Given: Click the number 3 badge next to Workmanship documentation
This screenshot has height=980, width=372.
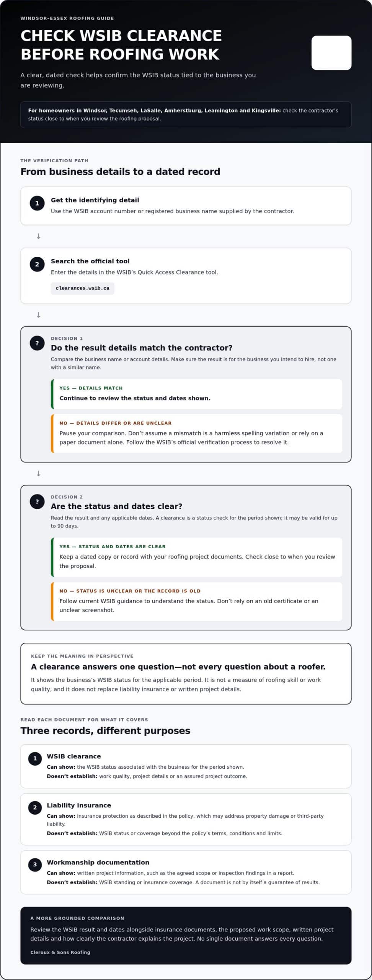Looking at the screenshot, I should (35, 864).
